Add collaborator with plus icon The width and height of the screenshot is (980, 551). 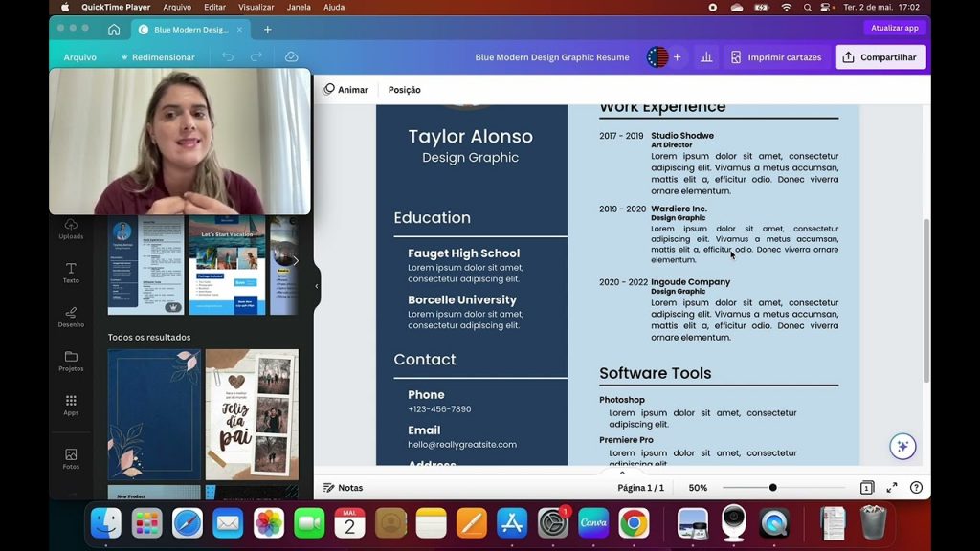click(x=677, y=56)
